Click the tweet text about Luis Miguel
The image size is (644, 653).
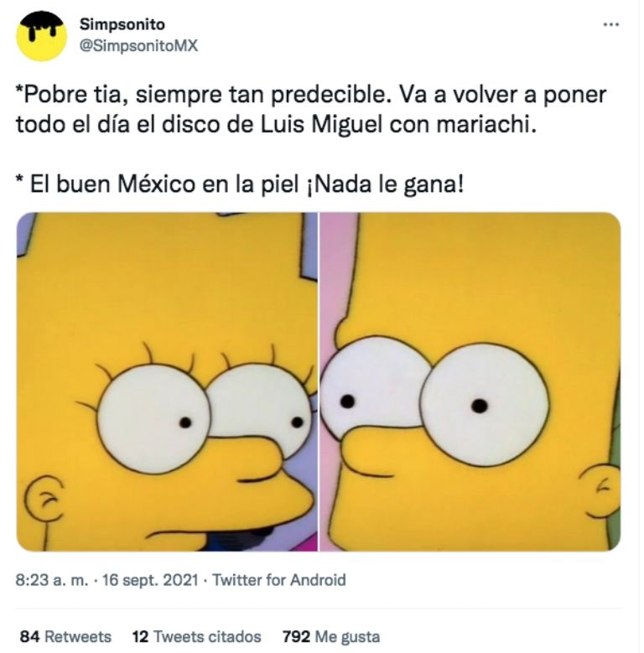click(311, 109)
